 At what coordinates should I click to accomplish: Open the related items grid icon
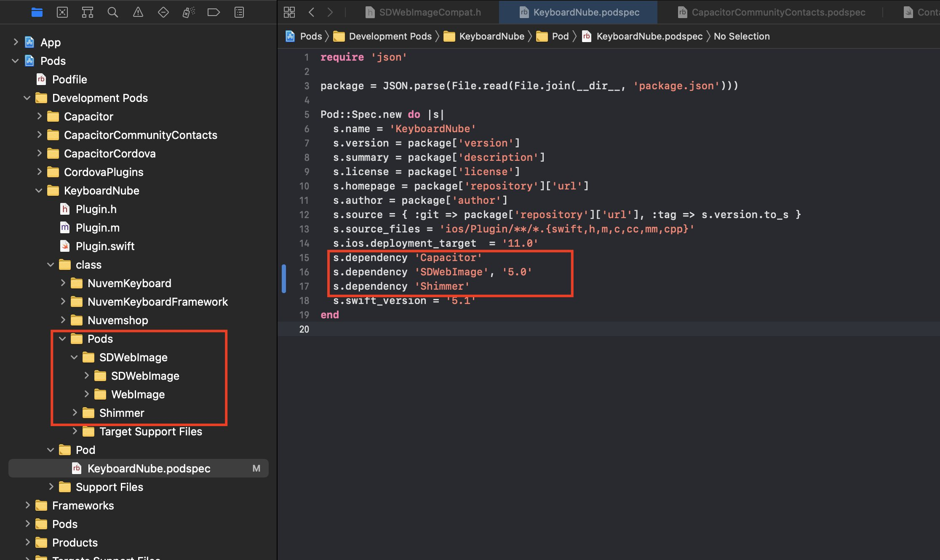pyautogui.click(x=289, y=12)
